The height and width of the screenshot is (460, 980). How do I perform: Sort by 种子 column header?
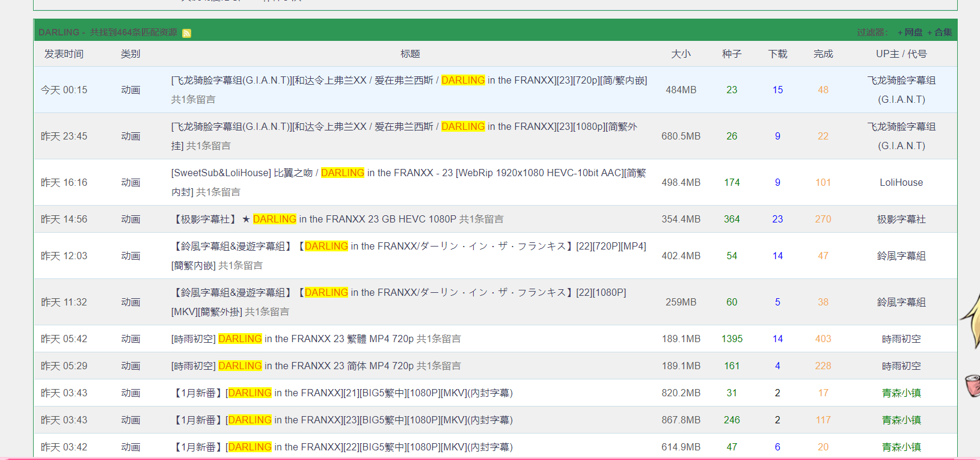click(x=732, y=54)
